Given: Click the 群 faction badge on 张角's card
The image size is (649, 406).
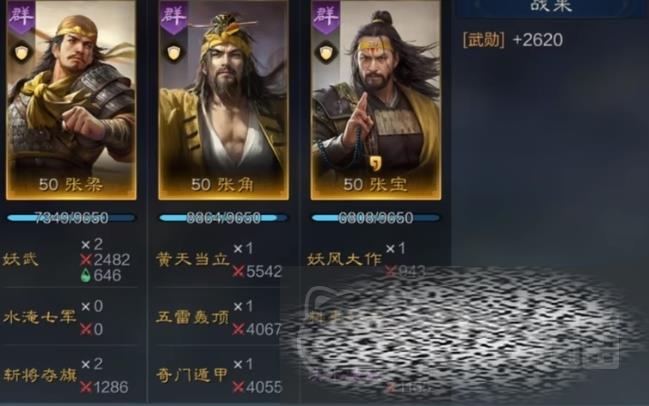Looking at the screenshot, I should coord(174,16).
